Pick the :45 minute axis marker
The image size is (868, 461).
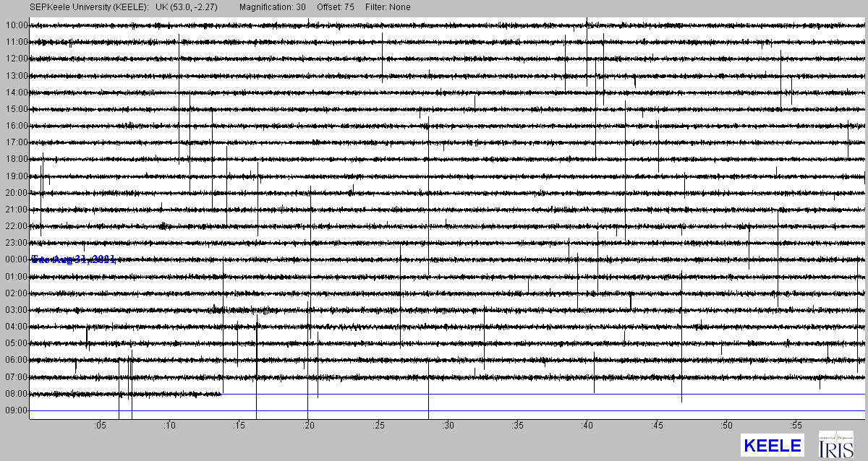pyautogui.click(x=657, y=426)
